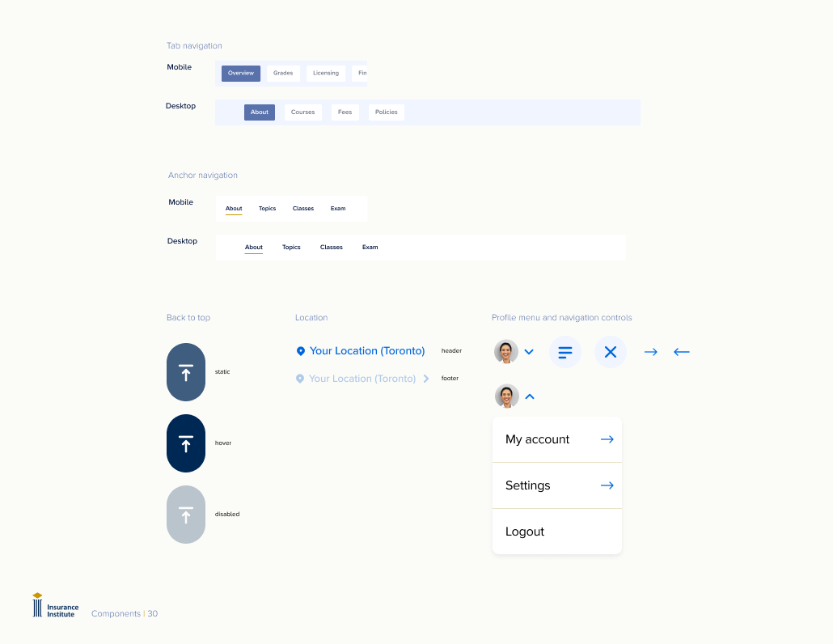Screen dimensions: 833x644
Task: Click Exam in mobile anchor navigation
Action: pyautogui.click(x=338, y=209)
